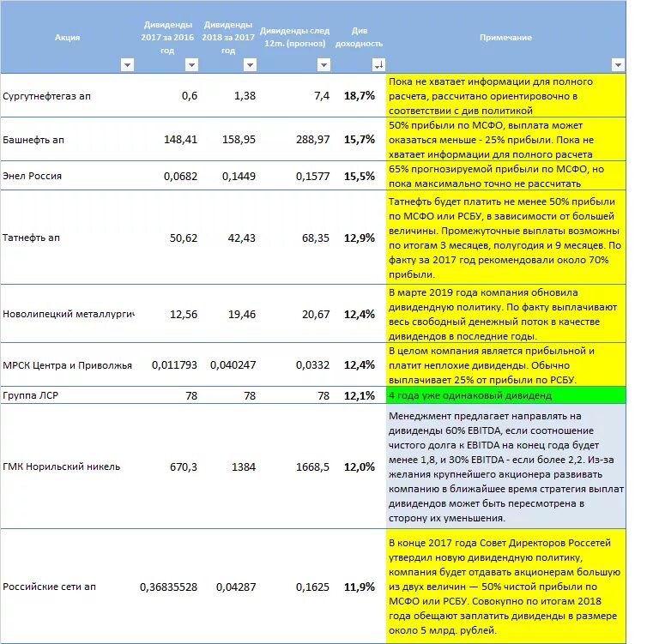Open the Дивиденды 2018 за 2017 год filter dropdown

coord(250,65)
